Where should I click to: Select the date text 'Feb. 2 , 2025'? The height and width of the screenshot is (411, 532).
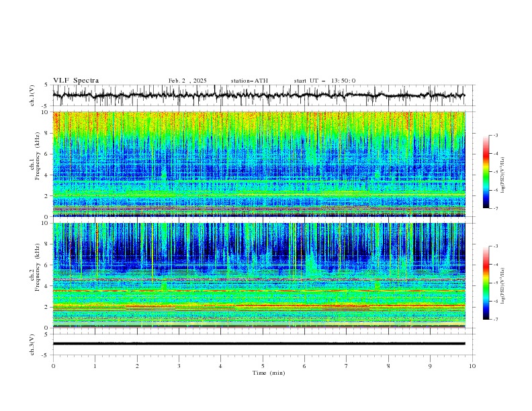point(187,81)
